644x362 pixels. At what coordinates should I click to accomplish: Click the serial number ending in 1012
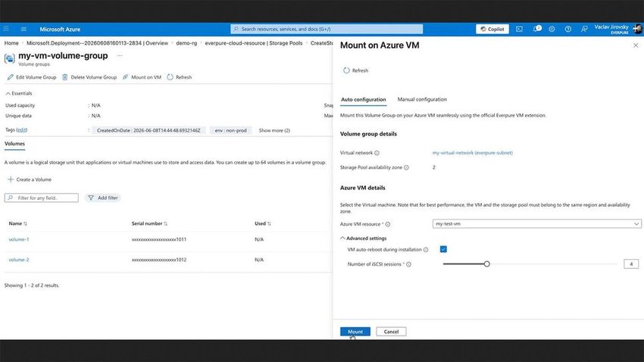(159, 260)
